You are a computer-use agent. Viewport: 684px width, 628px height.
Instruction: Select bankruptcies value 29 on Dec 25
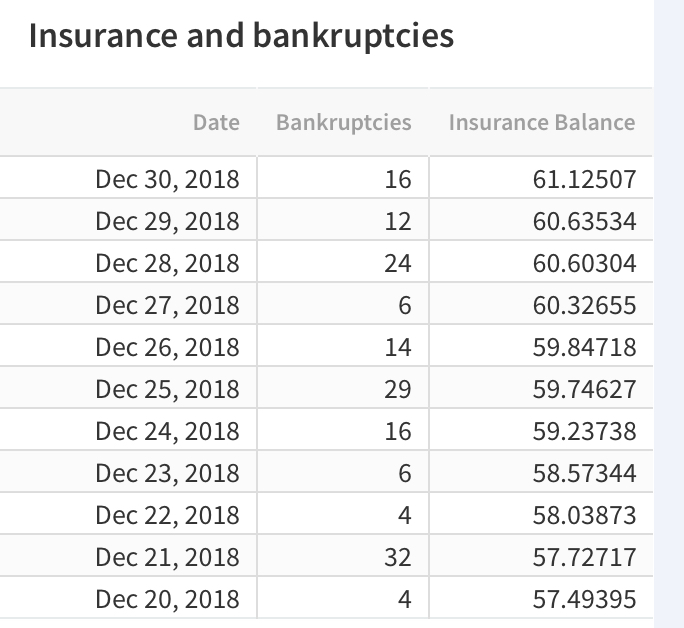click(398, 389)
